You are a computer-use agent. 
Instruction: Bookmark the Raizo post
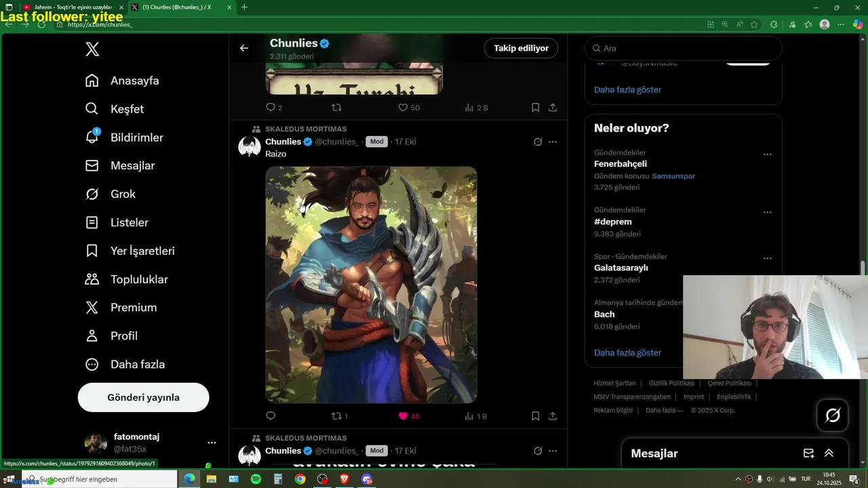(535, 415)
